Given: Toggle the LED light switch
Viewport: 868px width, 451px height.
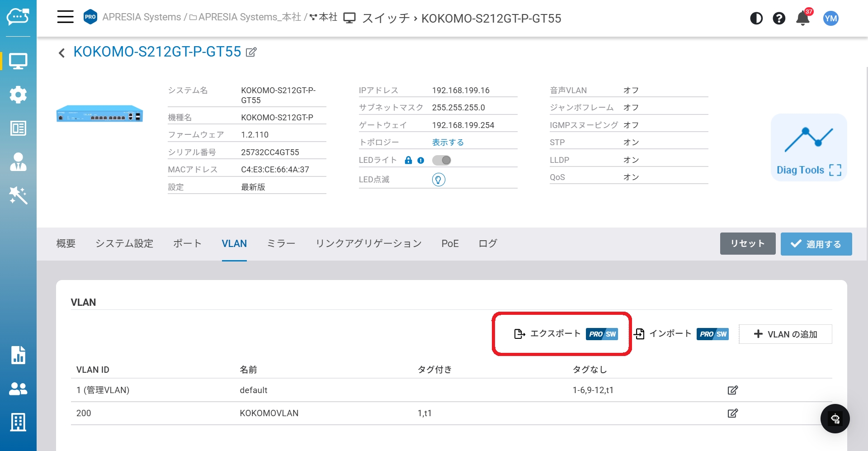Looking at the screenshot, I should pos(441,160).
